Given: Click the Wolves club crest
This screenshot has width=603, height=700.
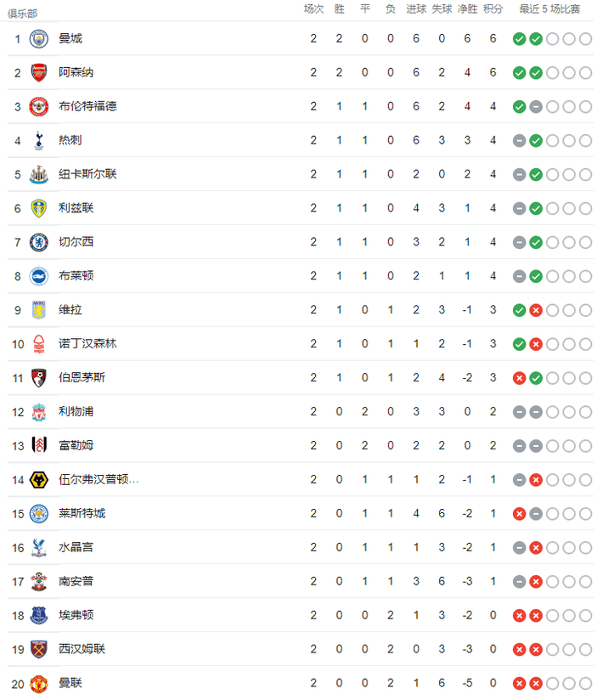Looking at the screenshot, I should tap(39, 480).
